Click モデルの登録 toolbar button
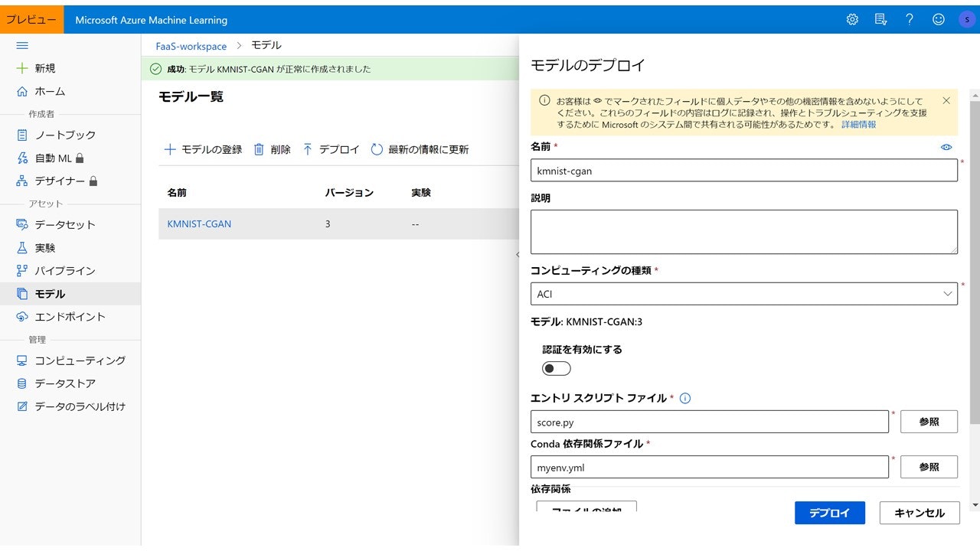 click(203, 149)
